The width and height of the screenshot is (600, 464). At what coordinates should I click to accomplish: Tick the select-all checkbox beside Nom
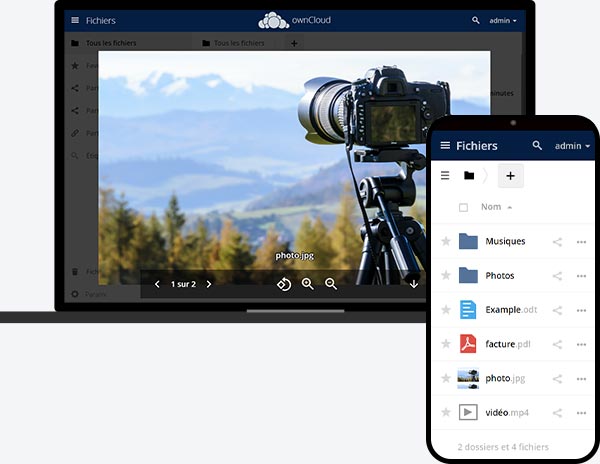[x=463, y=207]
